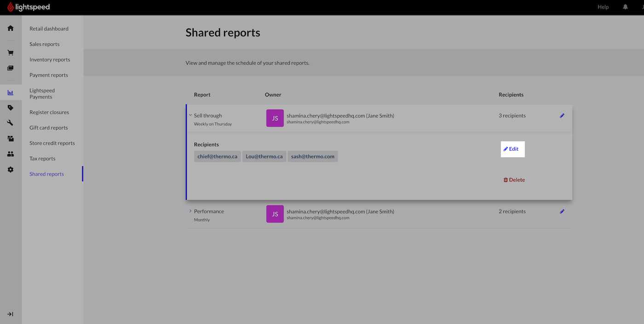The width and height of the screenshot is (644, 324).
Task: Click pencil icon on Sell through row
Action: click(x=562, y=116)
